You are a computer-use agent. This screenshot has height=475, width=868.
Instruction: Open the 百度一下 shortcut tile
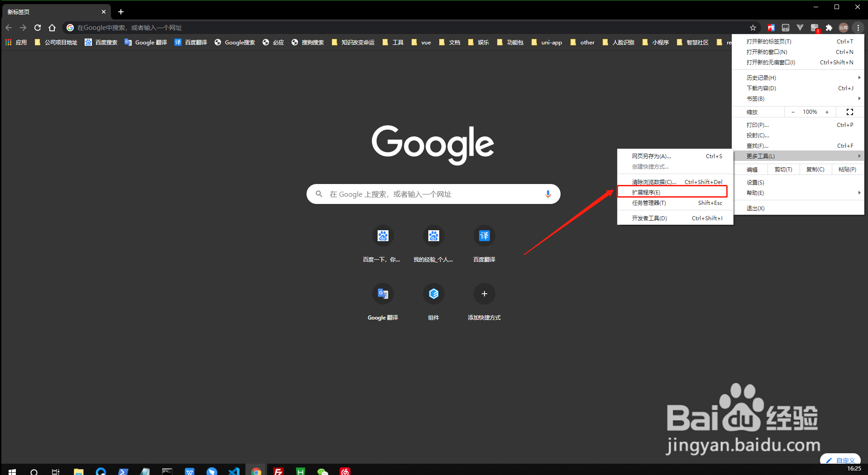coord(383,244)
